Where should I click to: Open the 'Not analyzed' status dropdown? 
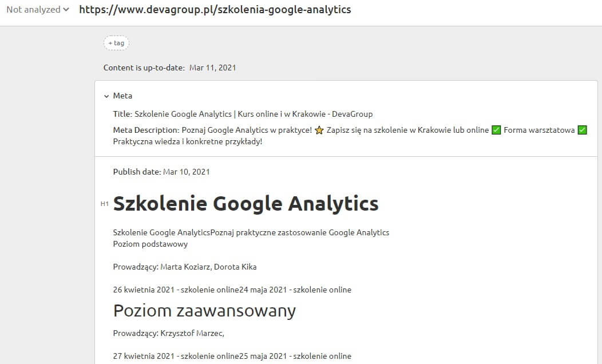34,9
